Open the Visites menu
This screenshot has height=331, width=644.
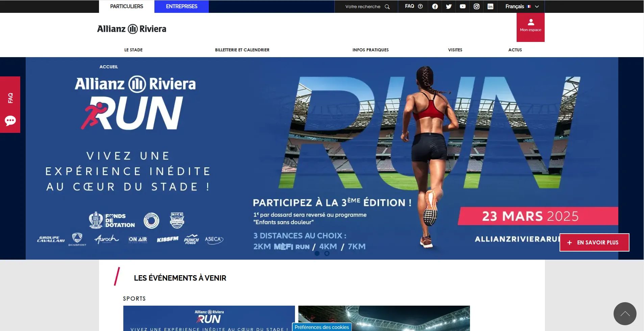(455, 50)
